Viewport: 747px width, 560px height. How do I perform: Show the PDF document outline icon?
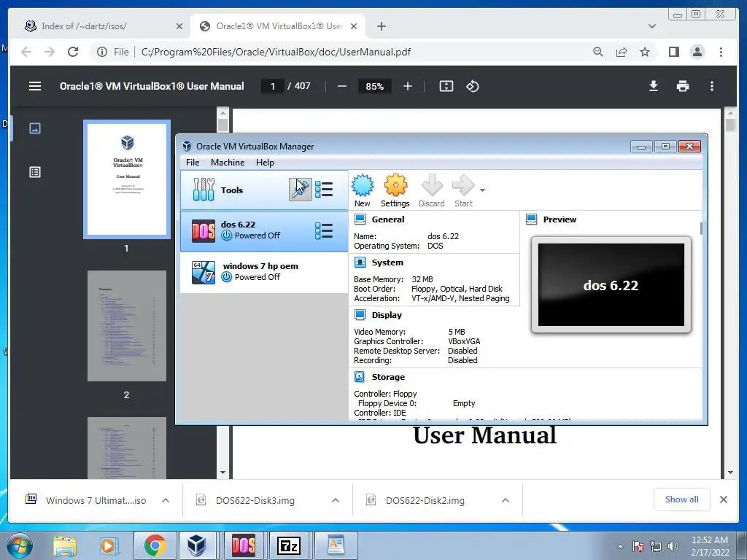(35, 172)
